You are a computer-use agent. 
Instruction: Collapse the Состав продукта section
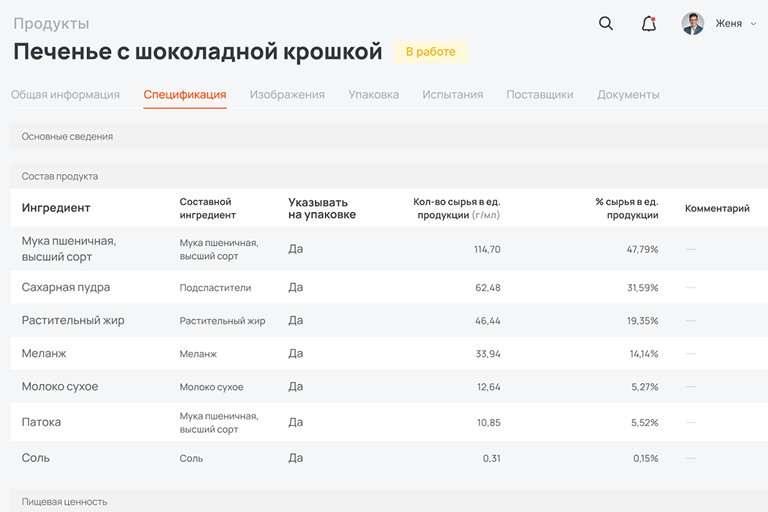[60, 176]
